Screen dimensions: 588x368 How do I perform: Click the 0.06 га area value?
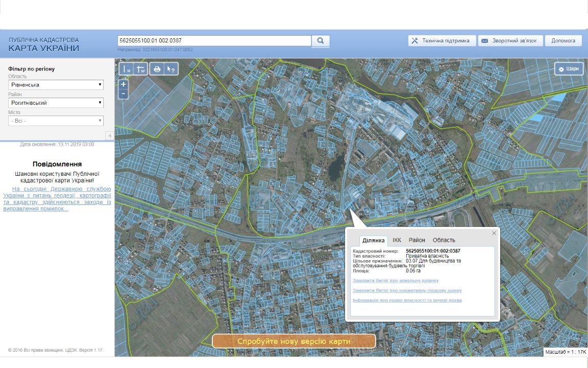click(413, 270)
